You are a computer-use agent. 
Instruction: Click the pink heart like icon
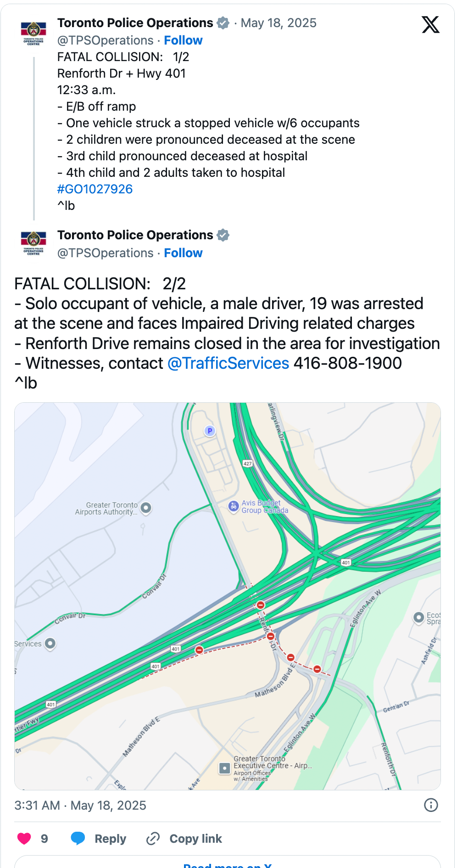[x=24, y=839]
